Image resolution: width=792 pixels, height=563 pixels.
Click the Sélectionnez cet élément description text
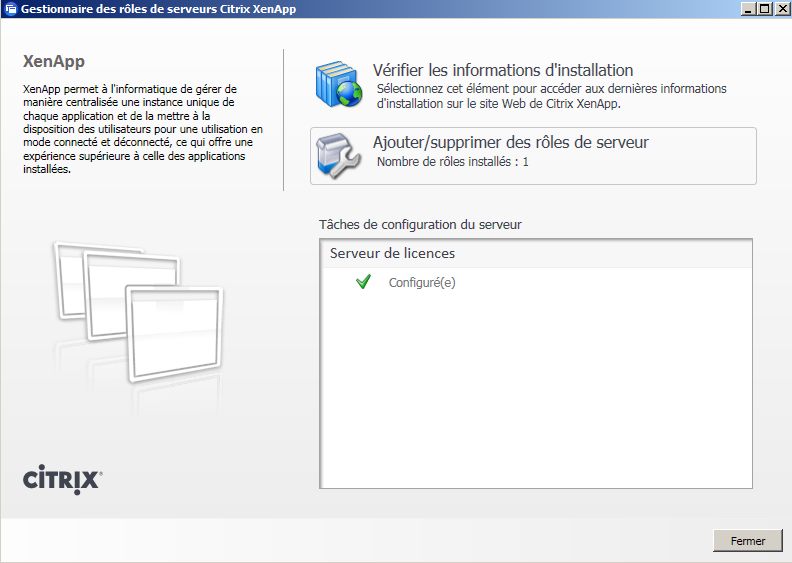pos(552,96)
